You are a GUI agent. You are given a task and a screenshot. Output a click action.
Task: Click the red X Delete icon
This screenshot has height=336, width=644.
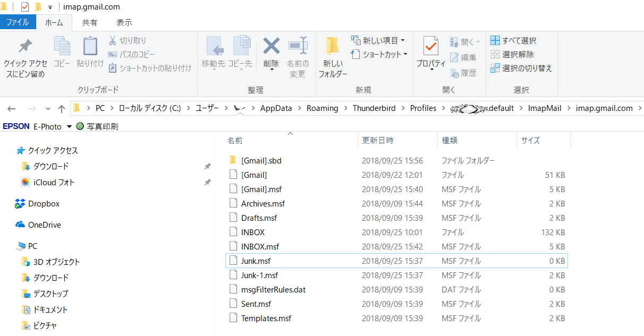pos(271,46)
